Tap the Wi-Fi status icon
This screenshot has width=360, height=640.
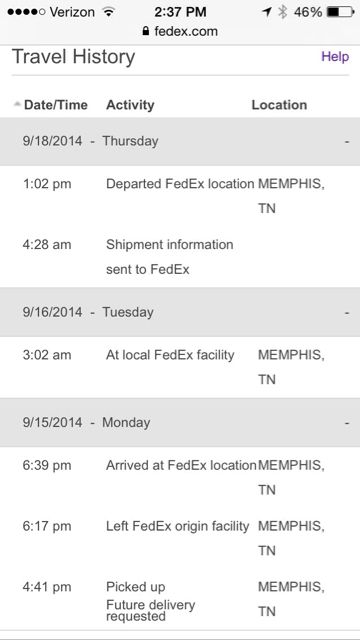(109, 12)
